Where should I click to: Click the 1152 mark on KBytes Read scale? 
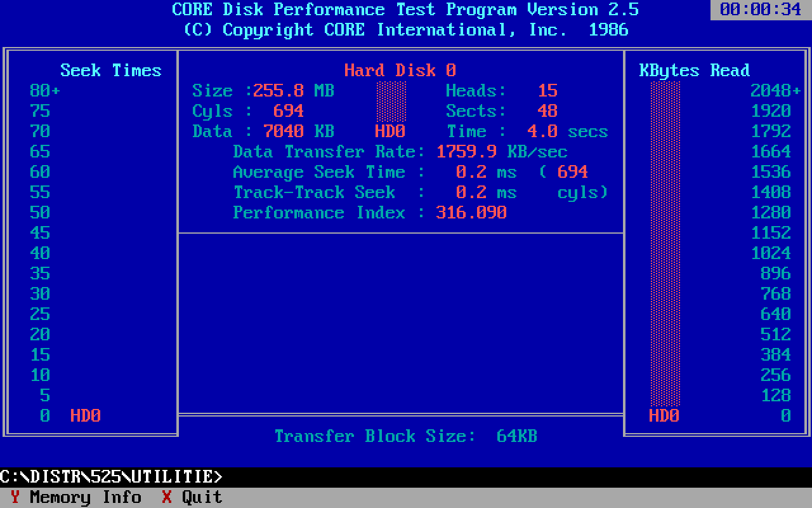[x=771, y=233]
